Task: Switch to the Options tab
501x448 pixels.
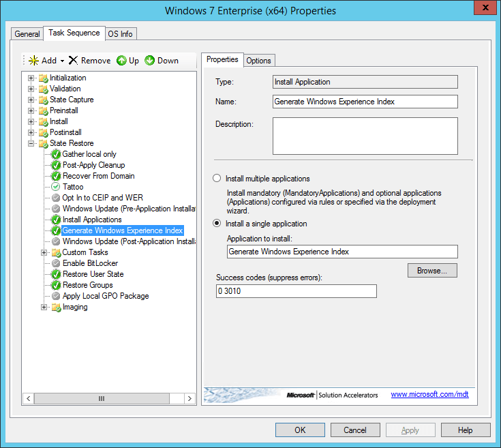Action: click(x=259, y=61)
